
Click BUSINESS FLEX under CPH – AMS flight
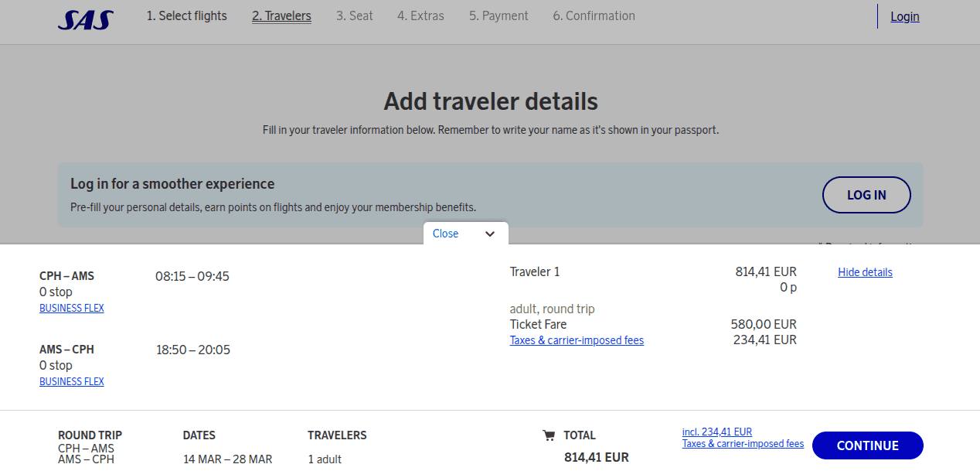click(71, 307)
